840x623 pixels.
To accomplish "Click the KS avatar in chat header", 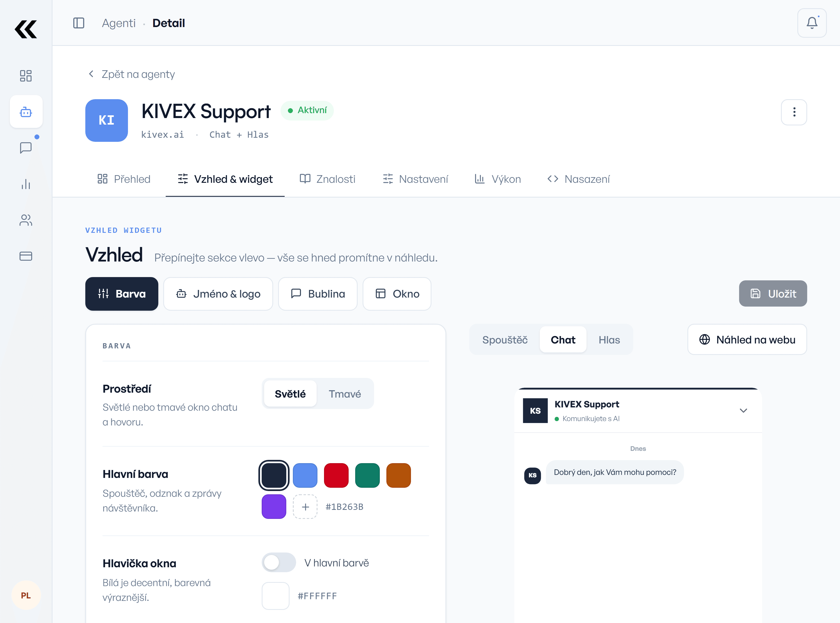I will click(x=535, y=410).
